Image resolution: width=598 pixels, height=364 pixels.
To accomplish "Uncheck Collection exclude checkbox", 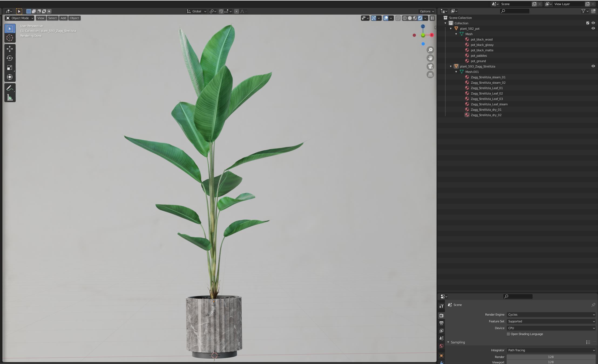I will (587, 23).
